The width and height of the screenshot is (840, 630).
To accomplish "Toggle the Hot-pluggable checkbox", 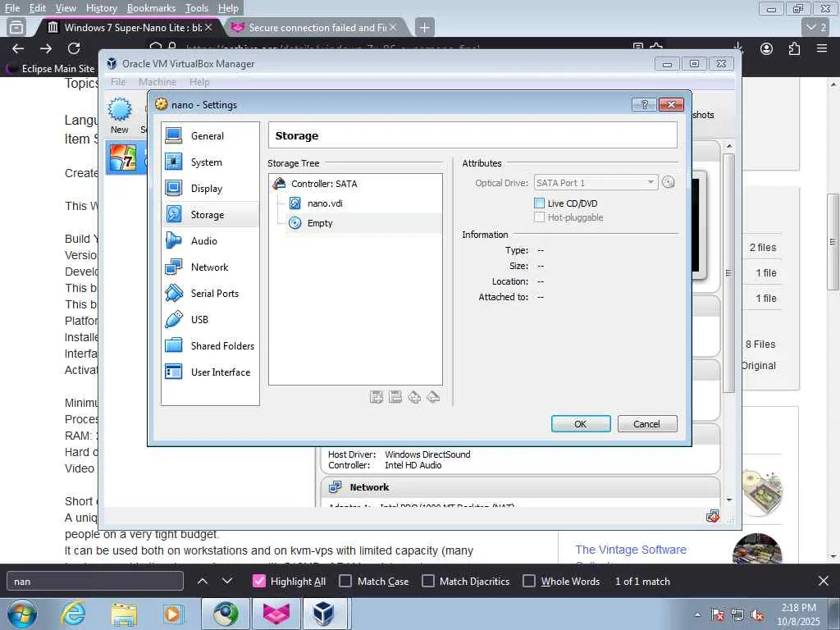I will click(x=540, y=217).
